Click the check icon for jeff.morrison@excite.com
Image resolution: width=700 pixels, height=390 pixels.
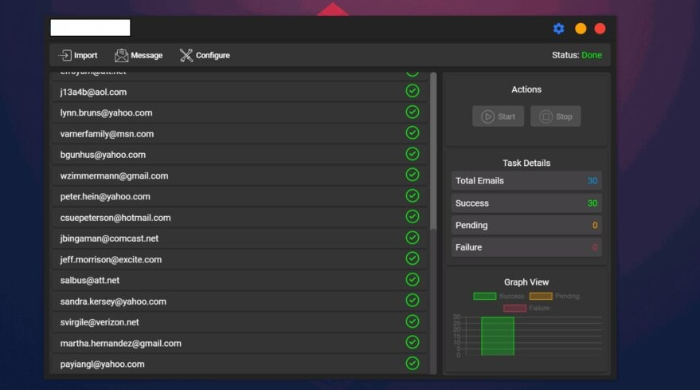click(412, 259)
